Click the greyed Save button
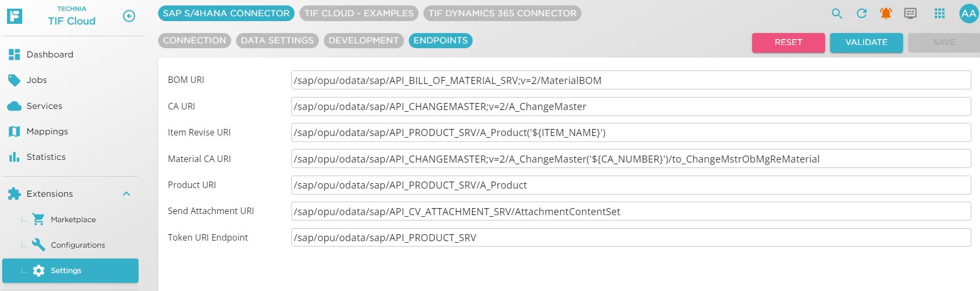Viewport: 980px width, 291px height. [944, 42]
